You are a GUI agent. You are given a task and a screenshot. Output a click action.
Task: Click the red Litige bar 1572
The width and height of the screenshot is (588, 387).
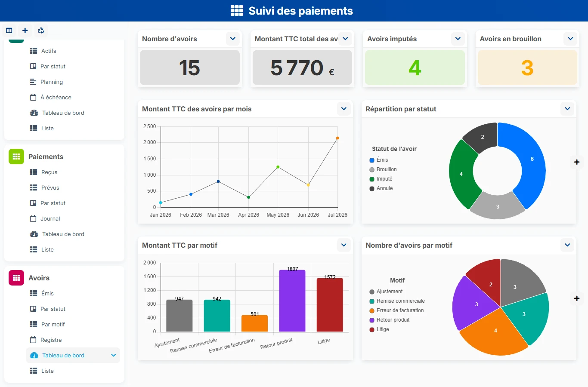330,305
